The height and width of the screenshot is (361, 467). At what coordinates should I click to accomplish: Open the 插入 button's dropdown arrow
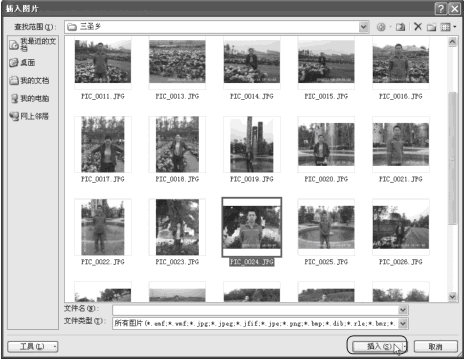[405, 347]
